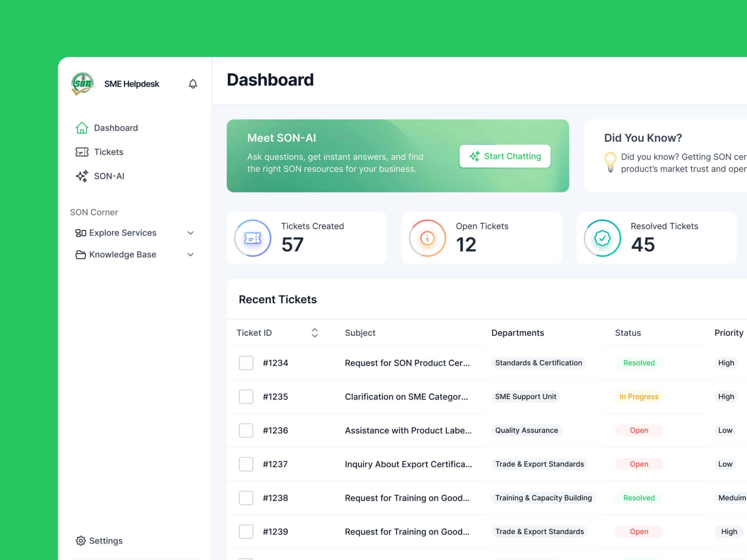Click the Status column header
The width and height of the screenshot is (747, 560).
click(x=628, y=333)
